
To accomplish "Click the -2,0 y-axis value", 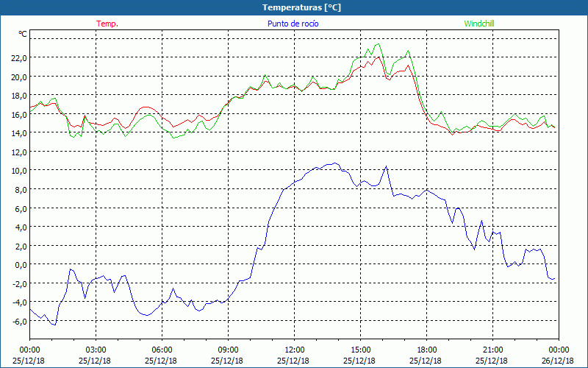I will tap(20, 283).
